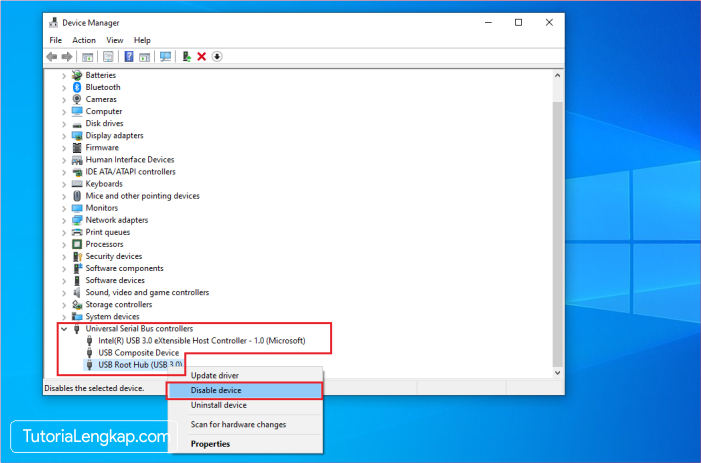Image resolution: width=701 pixels, height=463 pixels.
Task: Toggle the Show/Hide Action Pane icon
Action: (144, 57)
